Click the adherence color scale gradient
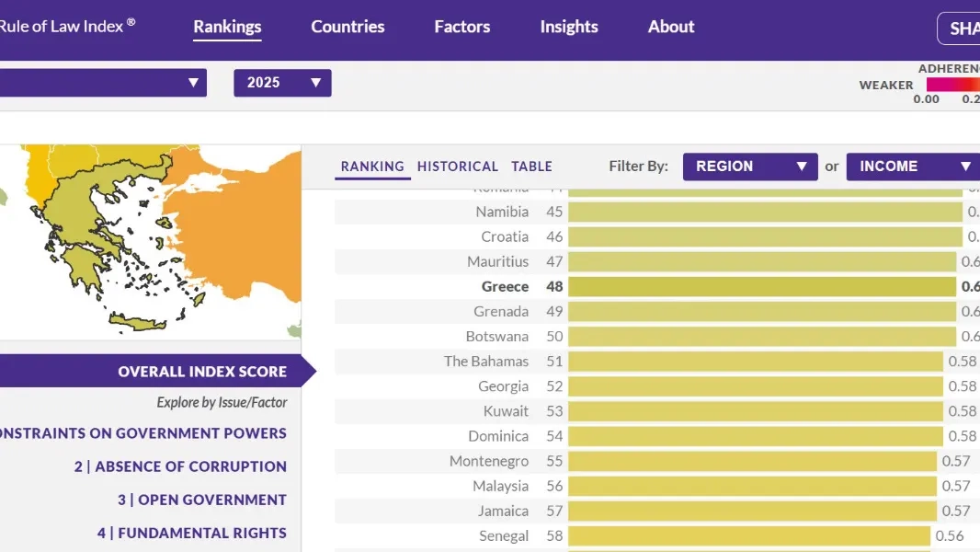The width and height of the screenshot is (980, 552). [952, 85]
